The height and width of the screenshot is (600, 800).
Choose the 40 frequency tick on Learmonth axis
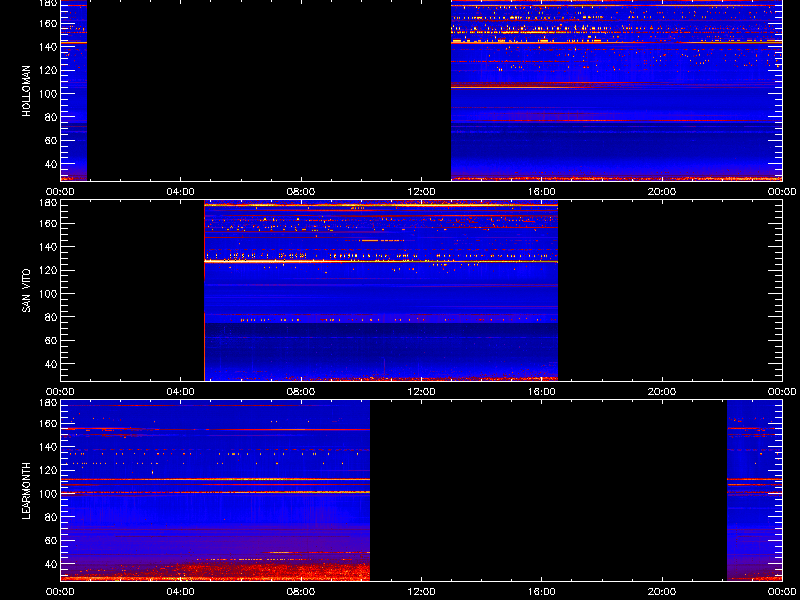[53, 564]
